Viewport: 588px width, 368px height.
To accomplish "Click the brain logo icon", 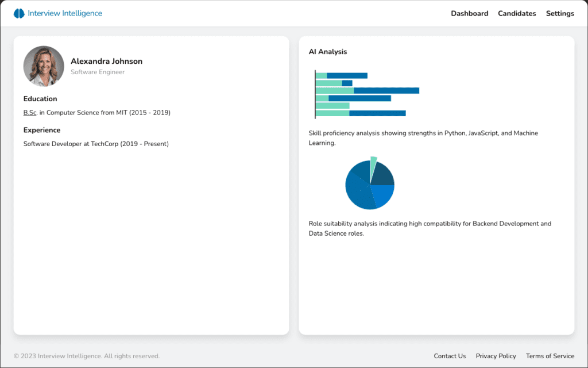I will pos(19,14).
